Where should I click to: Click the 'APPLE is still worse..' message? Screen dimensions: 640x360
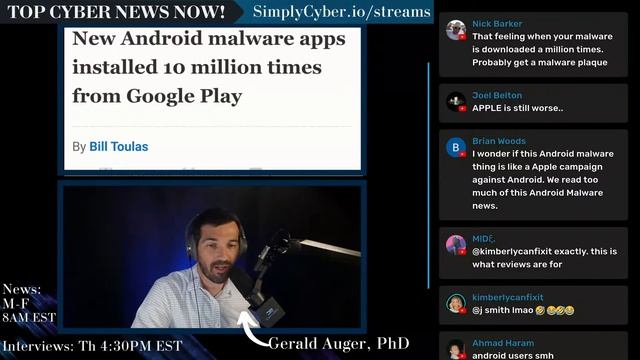coord(518,108)
